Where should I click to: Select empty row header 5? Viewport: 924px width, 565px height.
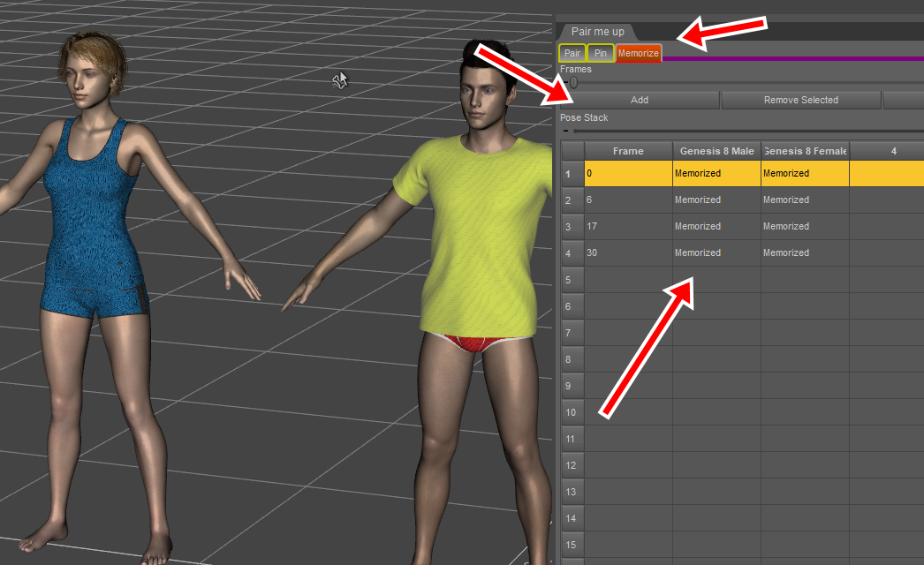pos(572,280)
